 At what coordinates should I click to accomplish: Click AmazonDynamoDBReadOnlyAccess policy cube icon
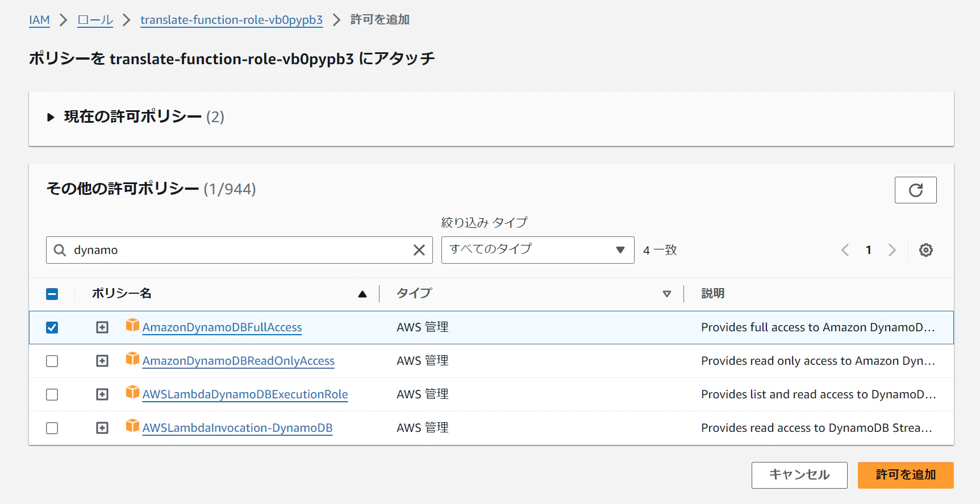132,359
